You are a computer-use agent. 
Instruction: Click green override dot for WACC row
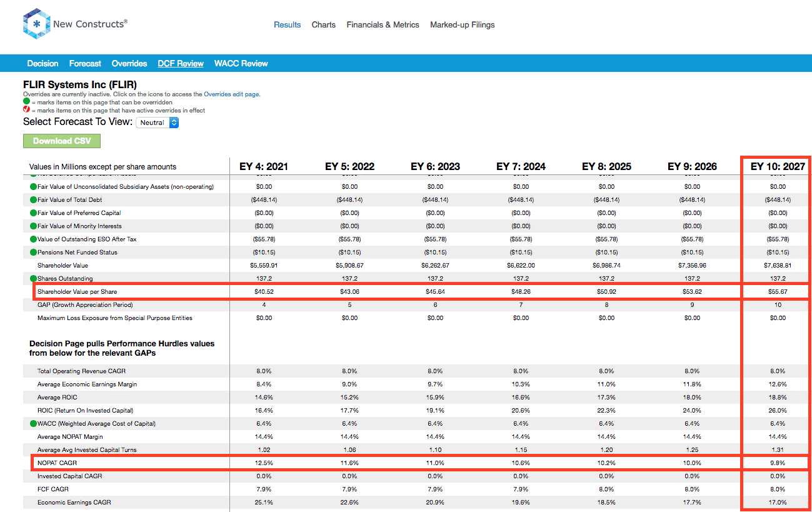click(x=33, y=424)
